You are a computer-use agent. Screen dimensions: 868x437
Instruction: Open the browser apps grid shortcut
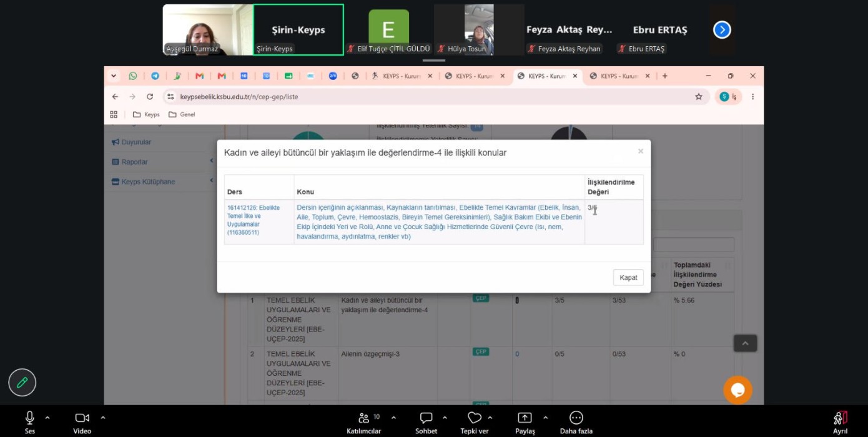click(x=114, y=114)
